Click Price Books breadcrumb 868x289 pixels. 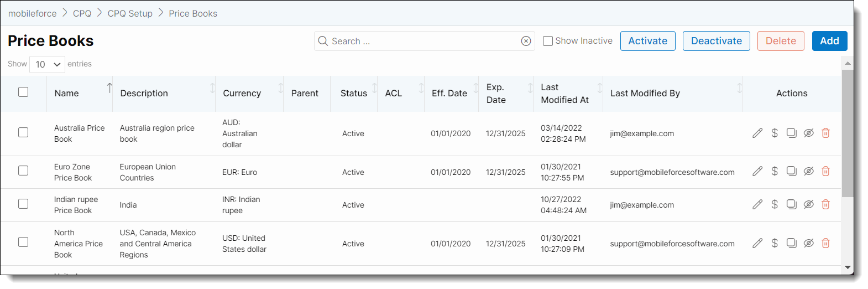click(193, 13)
